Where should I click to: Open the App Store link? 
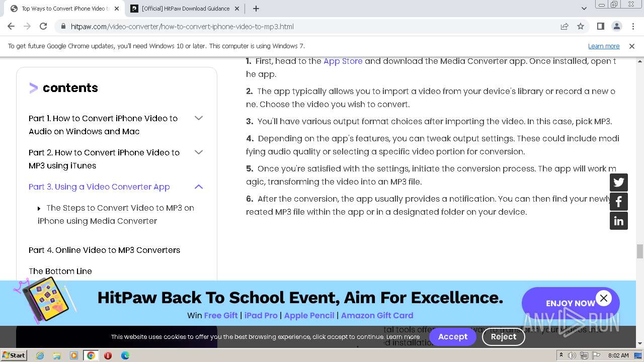(343, 61)
